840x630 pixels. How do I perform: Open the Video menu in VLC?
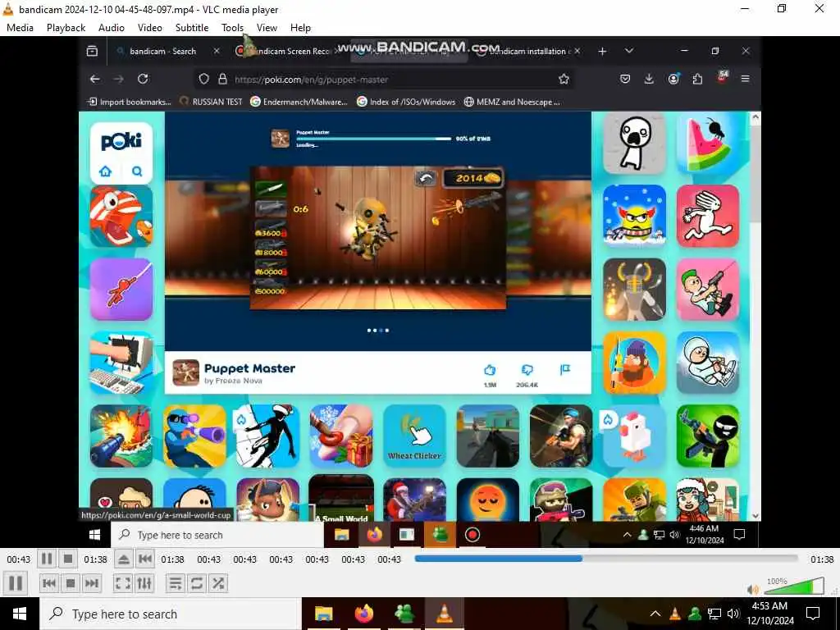coord(150,28)
